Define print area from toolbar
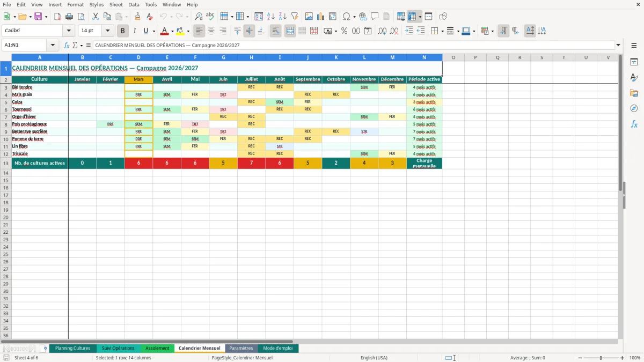The width and height of the screenshot is (644, 362). click(x=401, y=17)
